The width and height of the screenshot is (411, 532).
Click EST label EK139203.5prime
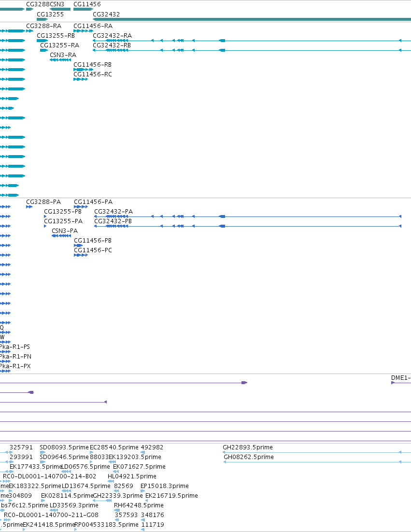click(x=135, y=457)
